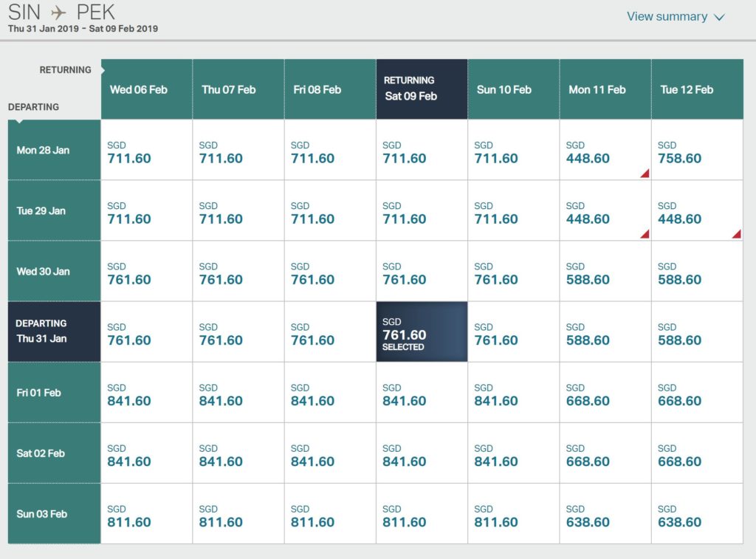Select the Tue 12 Feb returning column header
Image resolution: width=756 pixels, height=559 pixels.
point(696,89)
